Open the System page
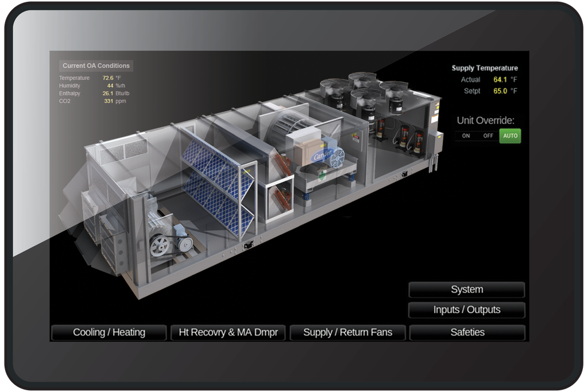Viewport: 588px width, 392px height. coord(466,290)
